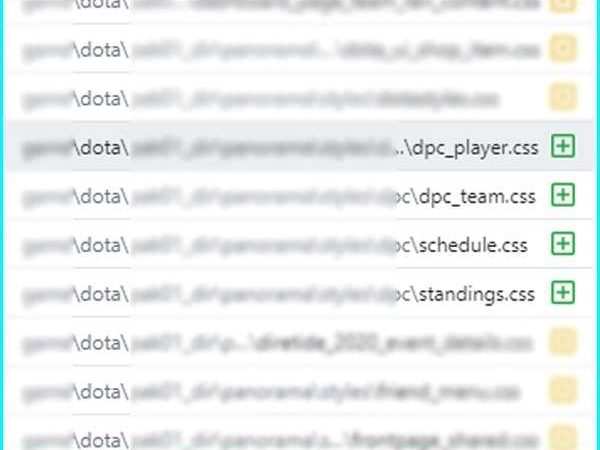Pick the dotastyles.css file entry
This screenshot has width=600, height=450.
(x=299, y=97)
